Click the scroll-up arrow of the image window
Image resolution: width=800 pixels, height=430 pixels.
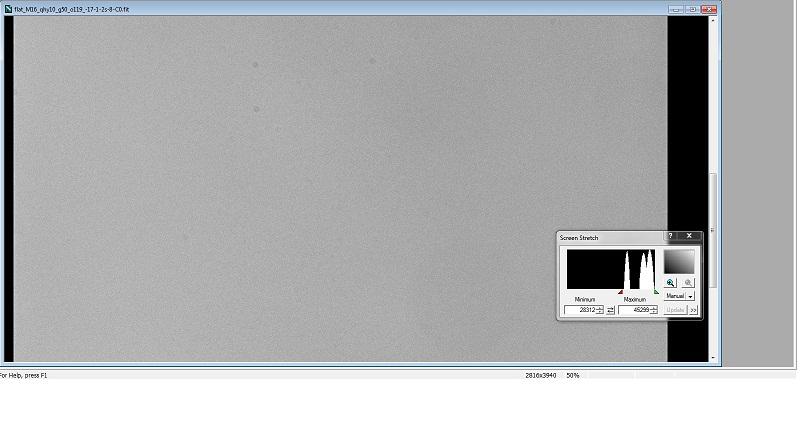(x=713, y=19)
